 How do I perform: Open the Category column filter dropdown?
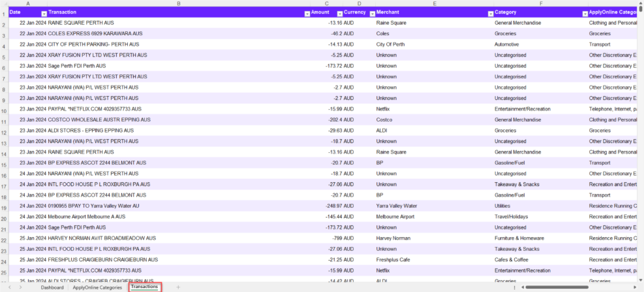click(585, 14)
